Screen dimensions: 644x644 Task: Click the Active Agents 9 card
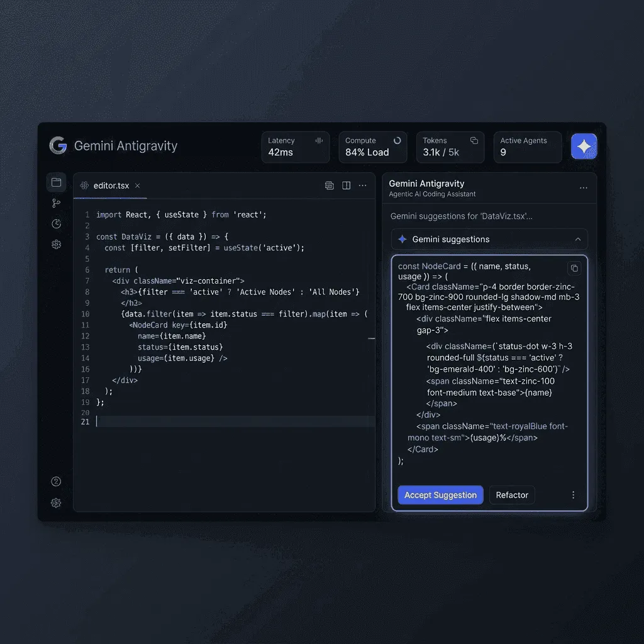[528, 147]
